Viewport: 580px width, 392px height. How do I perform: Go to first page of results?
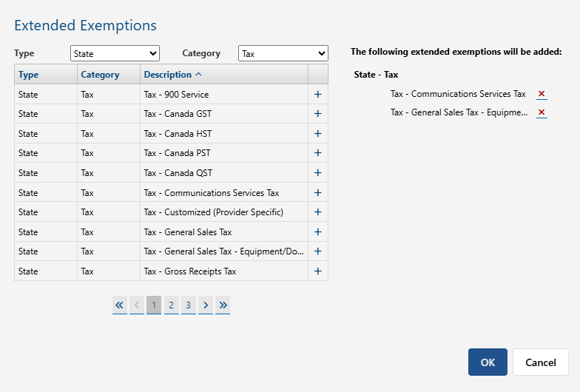coord(120,305)
